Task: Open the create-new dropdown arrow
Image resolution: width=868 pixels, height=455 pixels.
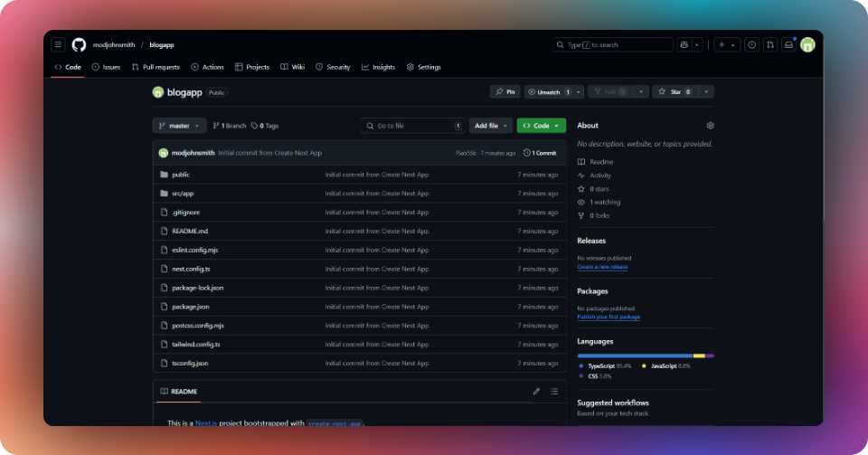Action: tap(733, 45)
